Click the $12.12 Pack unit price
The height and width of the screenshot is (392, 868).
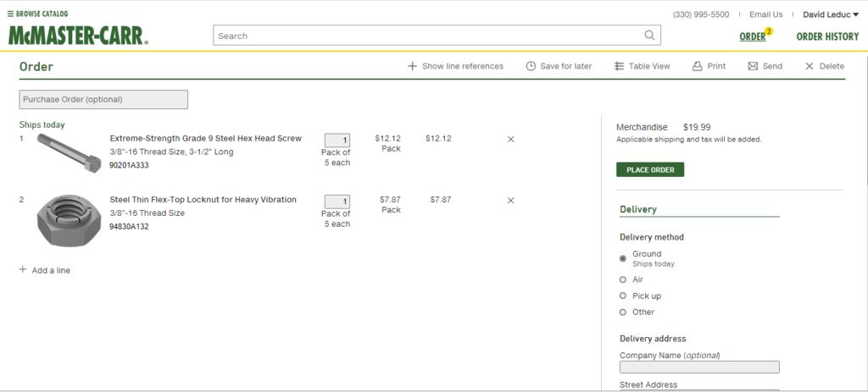(387, 143)
